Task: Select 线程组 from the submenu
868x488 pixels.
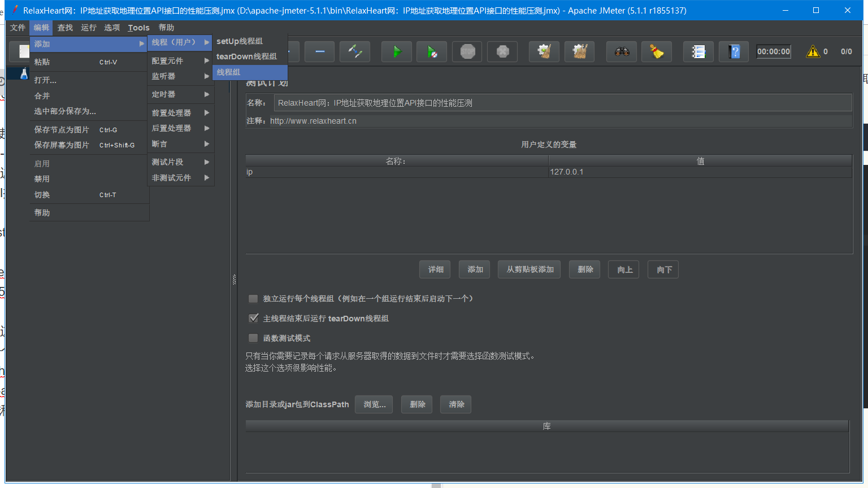Action: click(x=250, y=72)
